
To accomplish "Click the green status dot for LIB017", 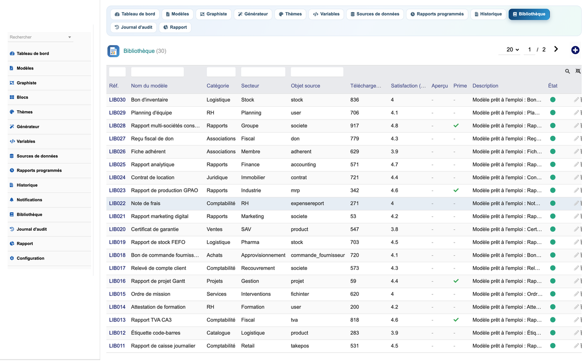I will [553, 268].
